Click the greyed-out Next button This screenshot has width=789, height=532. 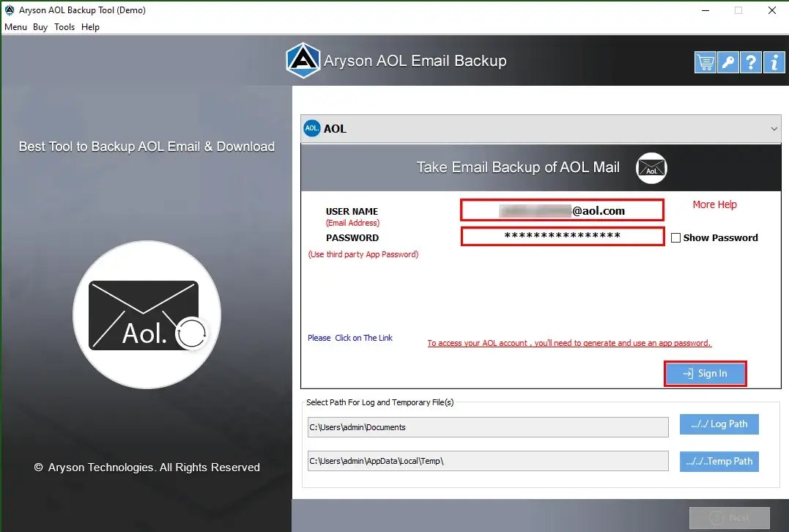click(x=729, y=517)
